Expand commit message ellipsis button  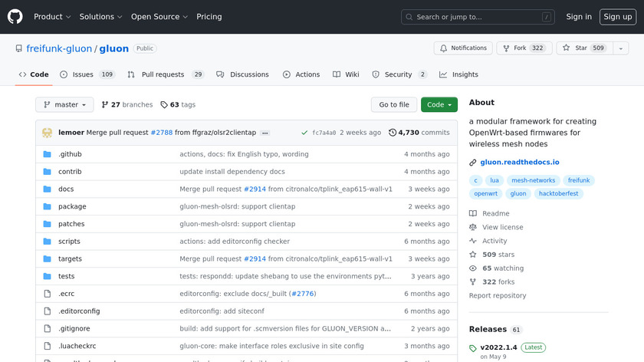[265, 133]
